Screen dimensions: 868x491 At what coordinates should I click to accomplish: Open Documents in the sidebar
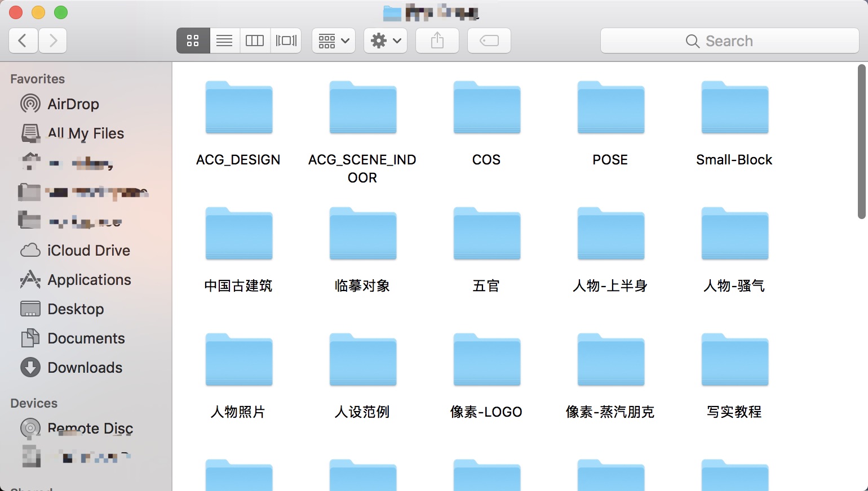click(x=86, y=338)
